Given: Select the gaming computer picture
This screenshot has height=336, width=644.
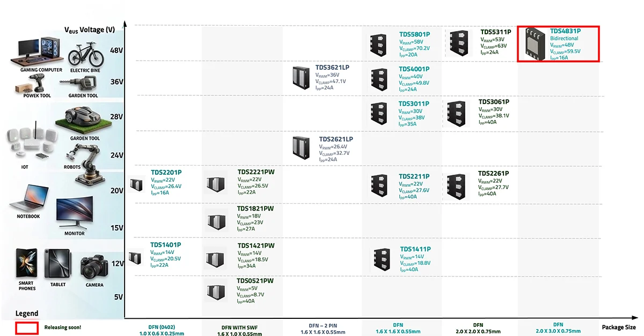Looking at the screenshot, I should [40, 52].
